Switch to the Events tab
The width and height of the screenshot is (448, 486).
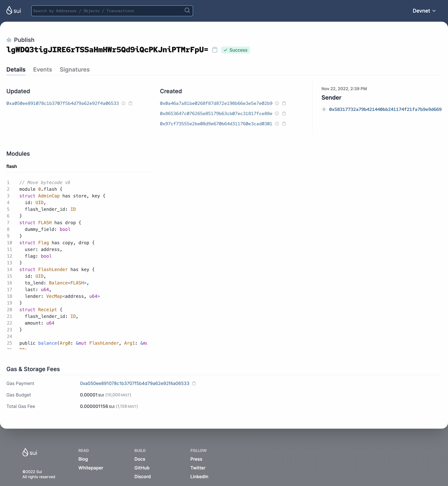(x=42, y=69)
